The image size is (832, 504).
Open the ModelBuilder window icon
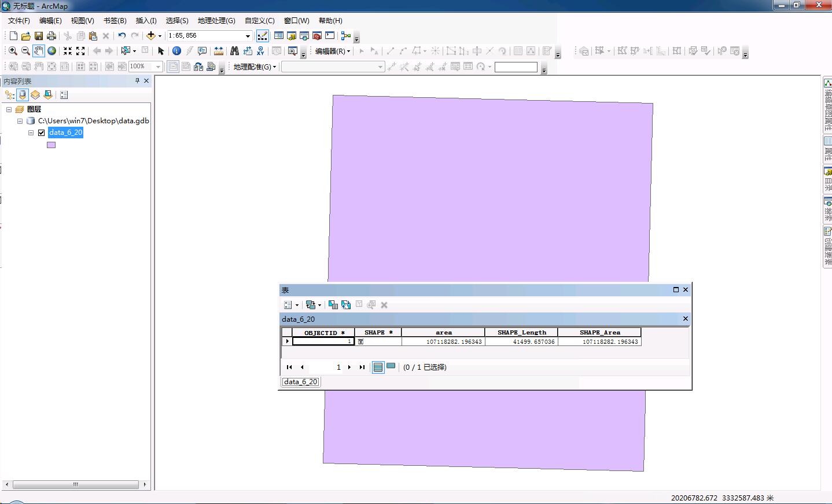346,36
